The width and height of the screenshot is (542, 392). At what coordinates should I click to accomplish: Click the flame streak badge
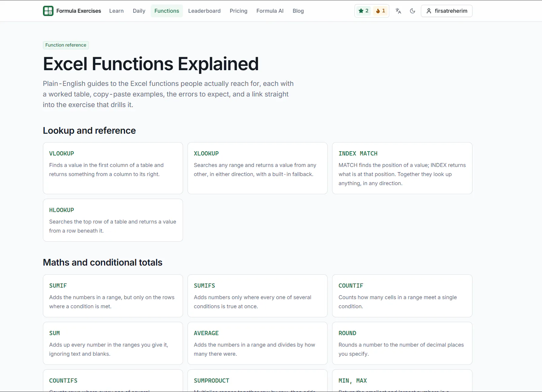pyautogui.click(x=380, y=11)
